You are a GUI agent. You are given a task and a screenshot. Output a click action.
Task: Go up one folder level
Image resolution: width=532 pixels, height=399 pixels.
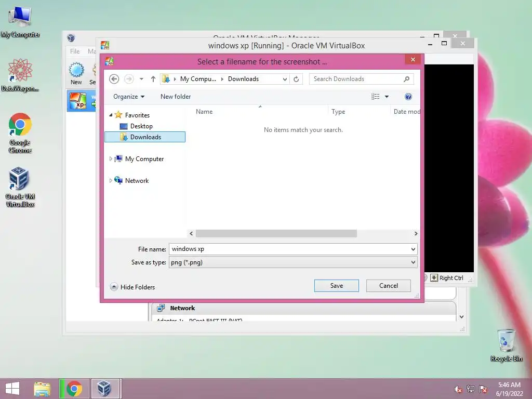pyautogui.click(x=153, y=79)
